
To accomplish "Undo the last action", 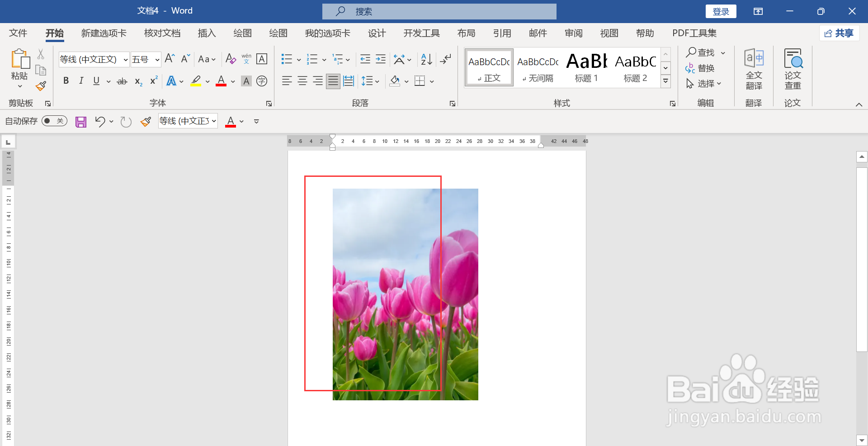I will click(100, 121).
